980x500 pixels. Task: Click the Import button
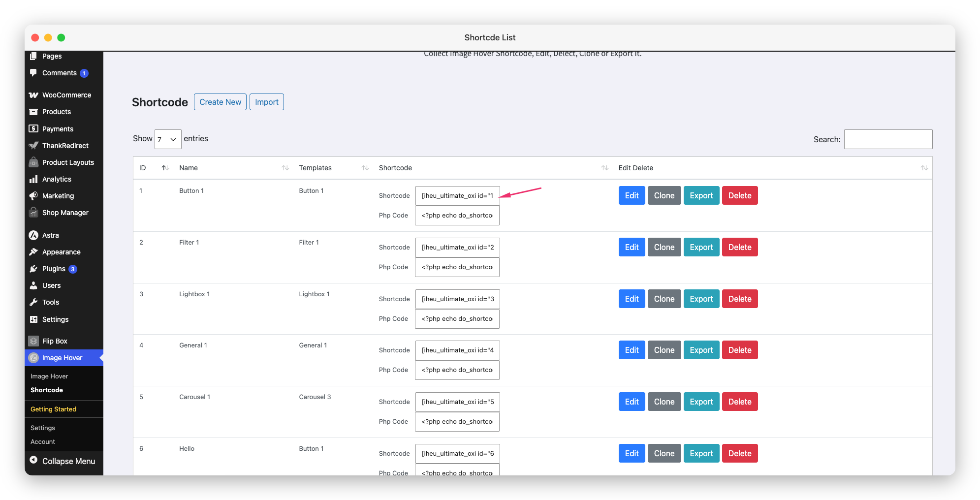pyautogui.click(x=267, y=102)
